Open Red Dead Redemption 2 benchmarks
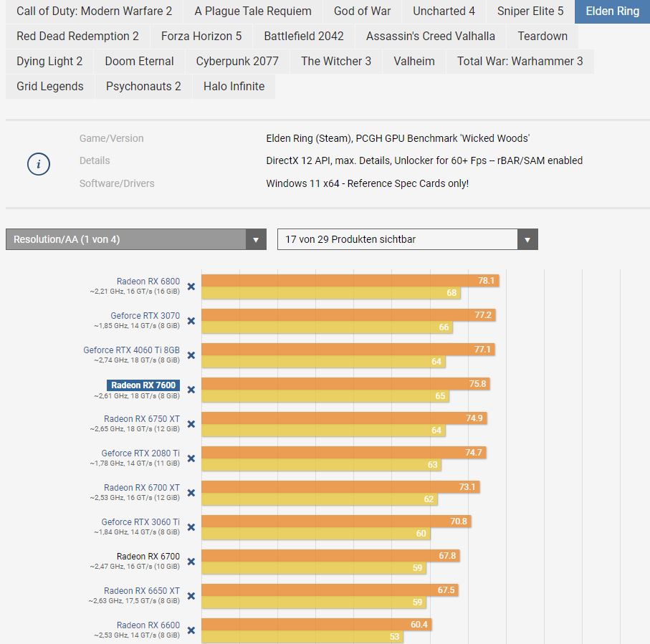The image size is (650, 644). (77, 36)
